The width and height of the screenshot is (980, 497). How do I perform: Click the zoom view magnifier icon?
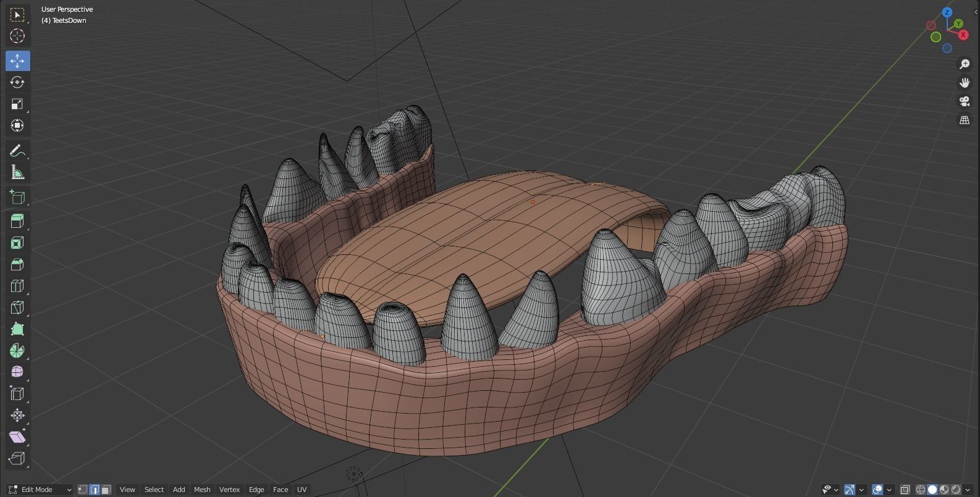[965, 64]
